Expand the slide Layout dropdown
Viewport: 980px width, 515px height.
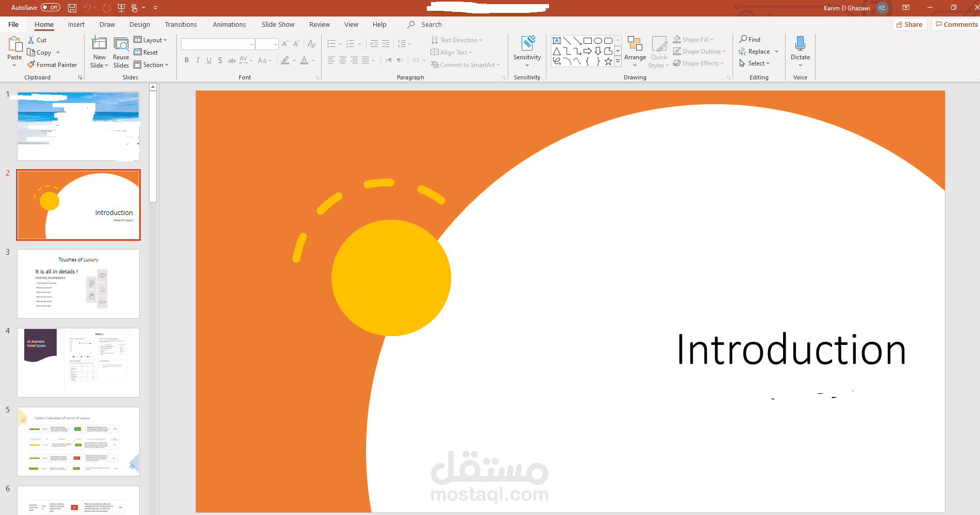[x=151, y=40]
